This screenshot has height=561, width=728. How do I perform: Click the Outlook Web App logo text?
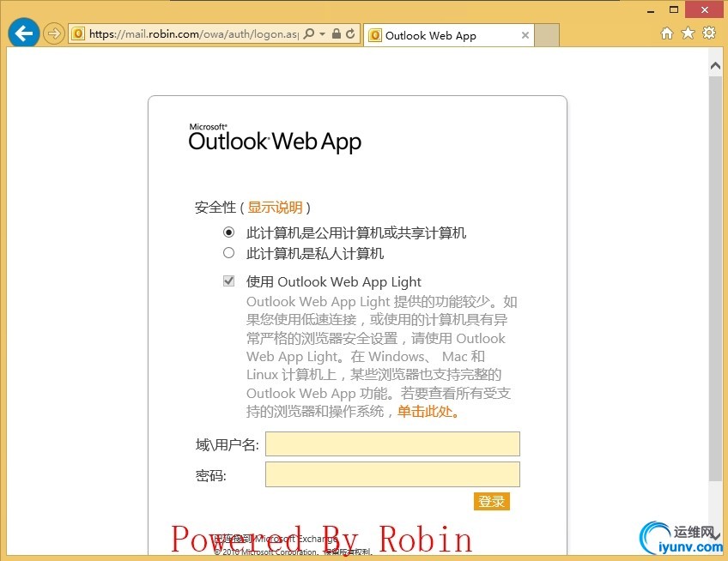click(275, 138)
